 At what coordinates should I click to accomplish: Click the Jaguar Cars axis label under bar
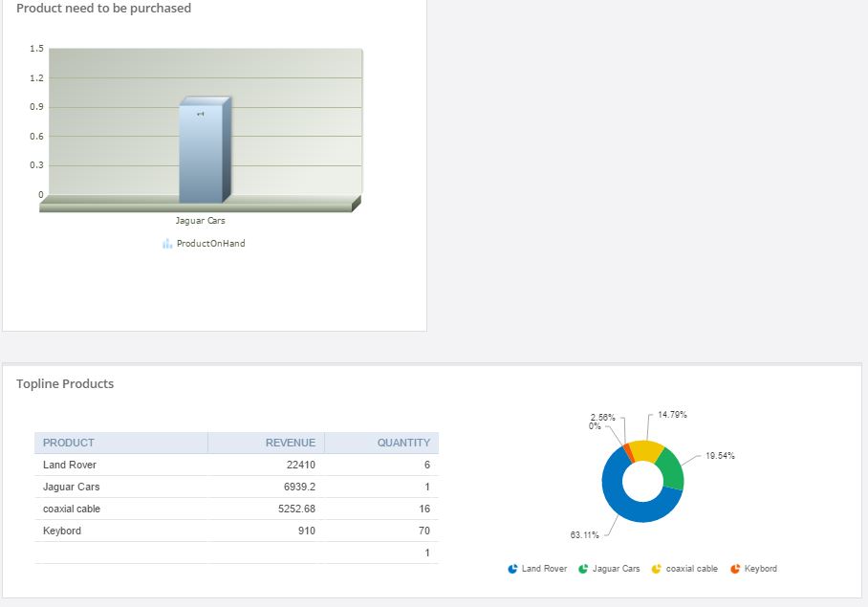(201, 221)
